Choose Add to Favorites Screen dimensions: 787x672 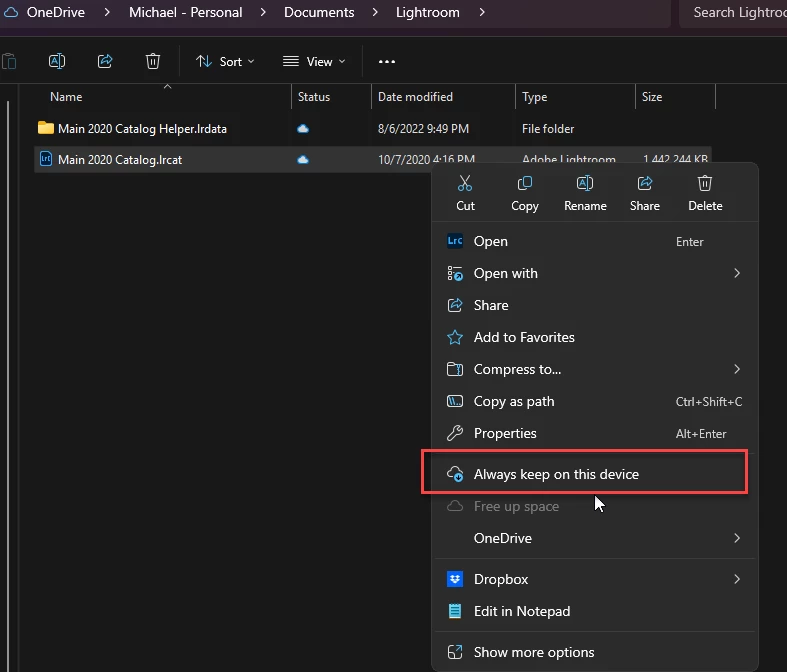595,337
